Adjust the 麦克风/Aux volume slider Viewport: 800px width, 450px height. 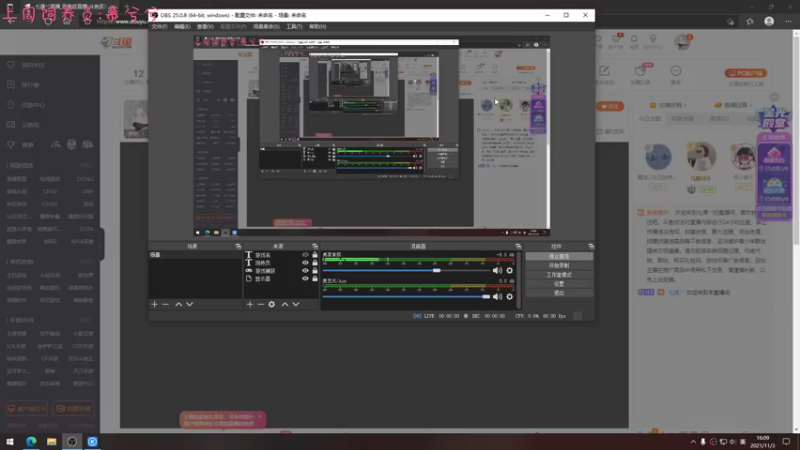pos(407,296)
